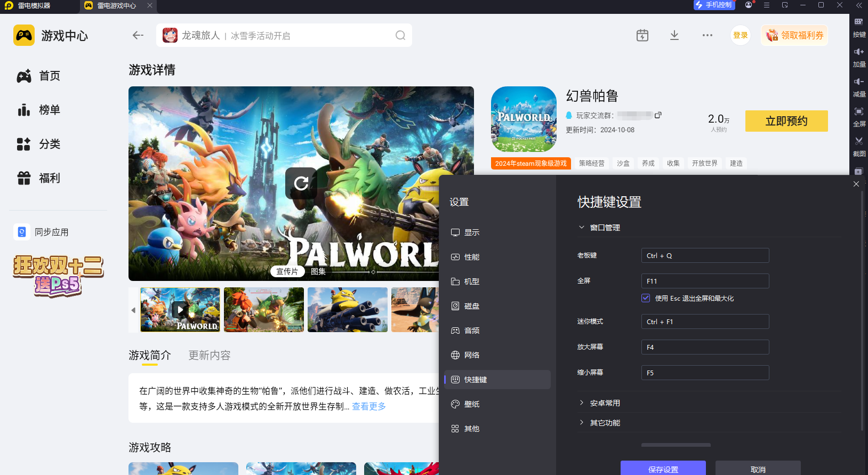Click 手机控制 button in title bar
Image resolution: width=868 pixels, height=475 pixels.
point(714,5)
